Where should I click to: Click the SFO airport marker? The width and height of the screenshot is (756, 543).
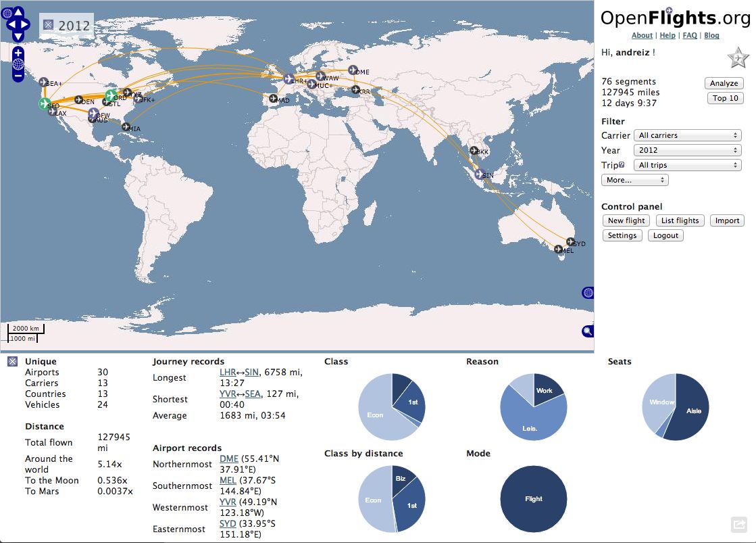tap(45, 103)
